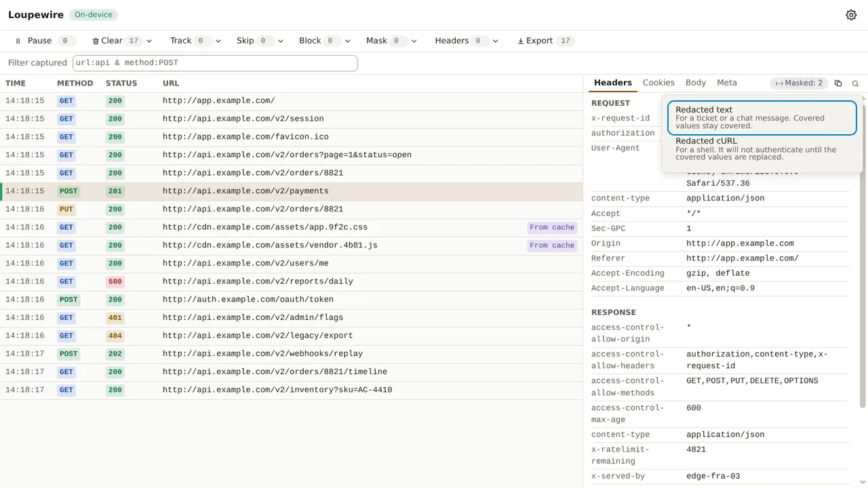
Task: Select the orders/8821/timeline request row
Action: (x=292, y=372)
